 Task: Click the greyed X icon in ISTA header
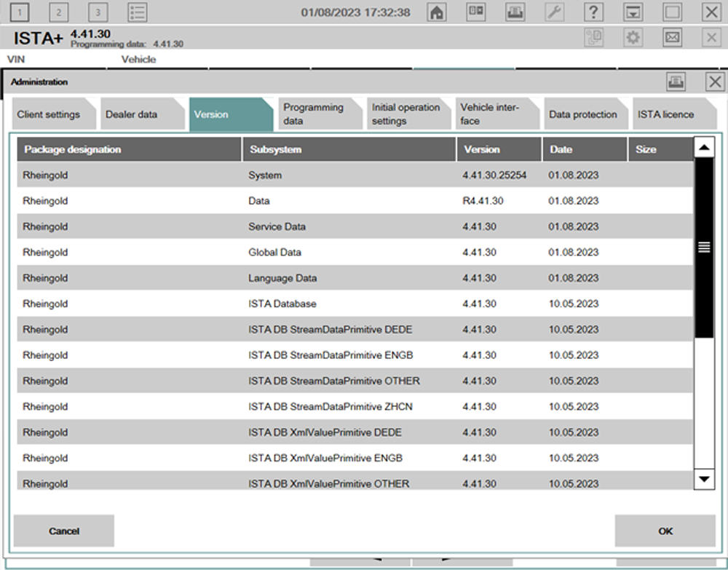click(711, 37)
